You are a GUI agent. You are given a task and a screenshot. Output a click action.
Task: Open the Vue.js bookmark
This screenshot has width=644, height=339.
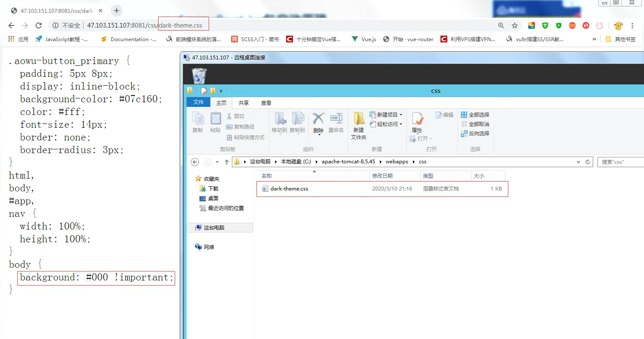click(364, 39)
